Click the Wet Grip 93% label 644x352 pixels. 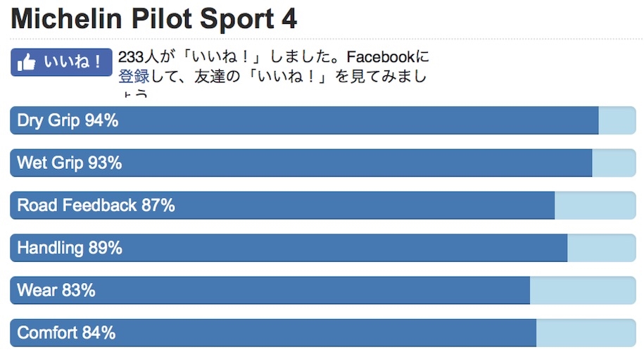click(x=69, y=163)
